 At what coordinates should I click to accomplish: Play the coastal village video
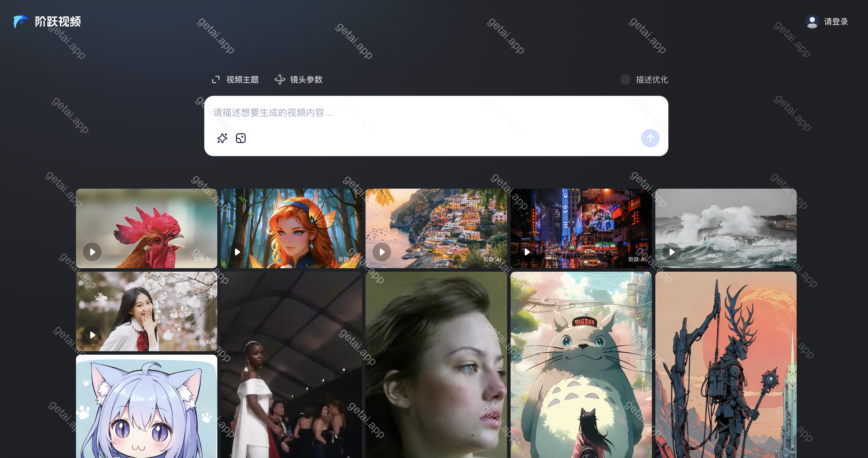coord(382,252)
